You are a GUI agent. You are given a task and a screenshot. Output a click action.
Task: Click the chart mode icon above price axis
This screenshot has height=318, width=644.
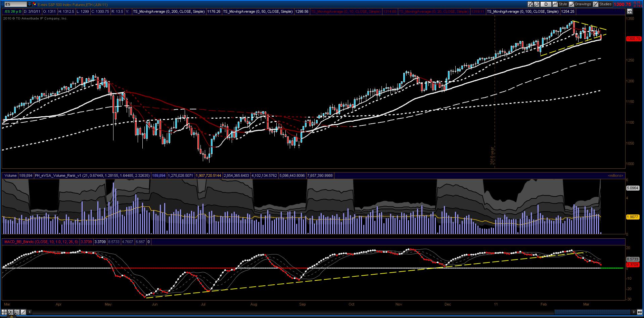tap(629, 11)
